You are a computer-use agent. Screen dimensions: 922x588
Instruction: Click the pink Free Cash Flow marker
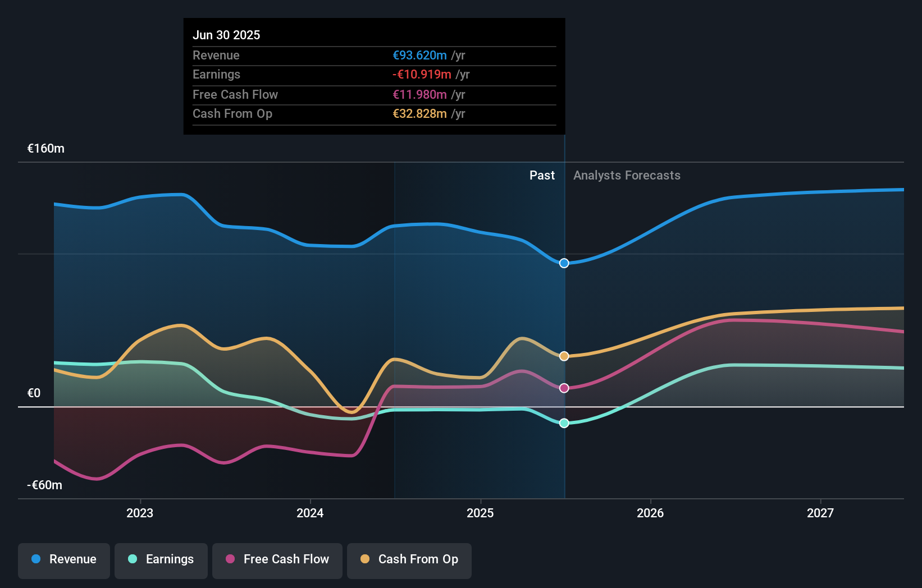pos(564,387)
